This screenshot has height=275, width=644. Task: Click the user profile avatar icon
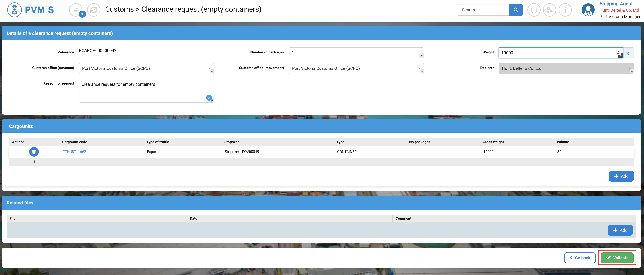[588, 10]
